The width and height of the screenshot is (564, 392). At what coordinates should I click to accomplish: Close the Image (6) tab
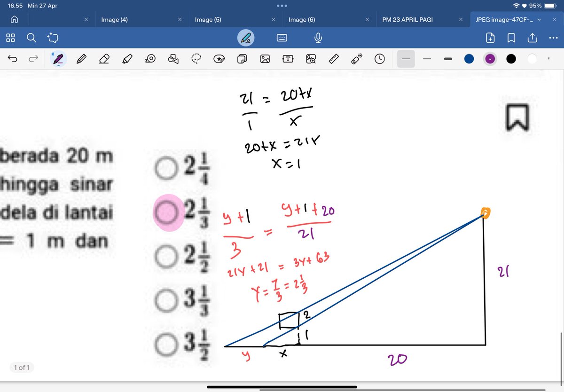click(367, 20)
